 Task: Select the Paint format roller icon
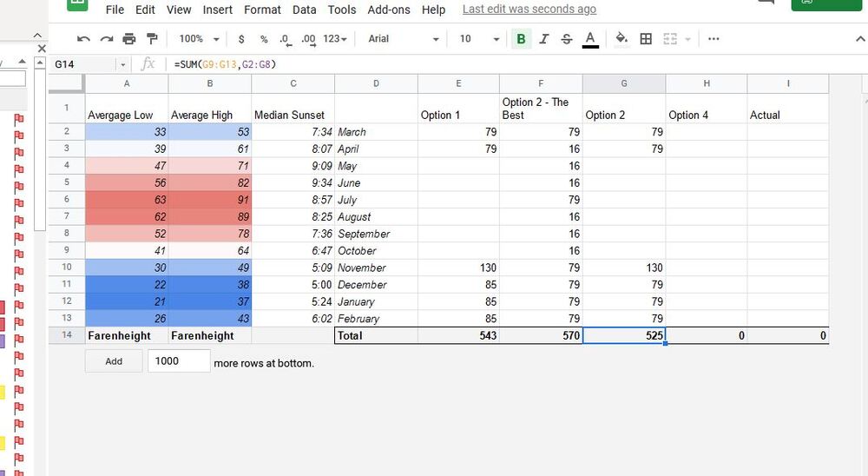[x=152, y=39]
